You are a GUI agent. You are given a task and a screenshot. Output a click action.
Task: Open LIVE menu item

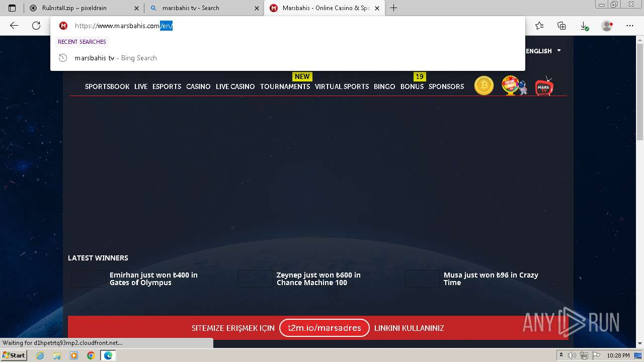click(x=141, y=86)
